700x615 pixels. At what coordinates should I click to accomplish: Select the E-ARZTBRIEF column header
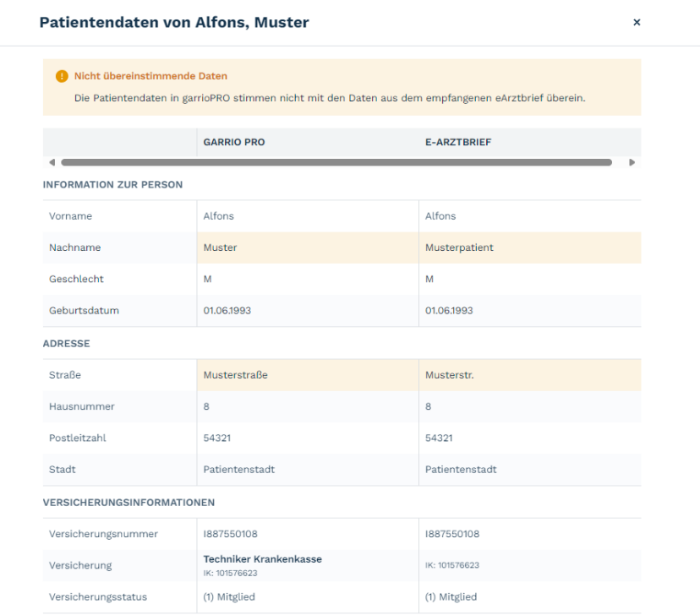click(458, 142)
